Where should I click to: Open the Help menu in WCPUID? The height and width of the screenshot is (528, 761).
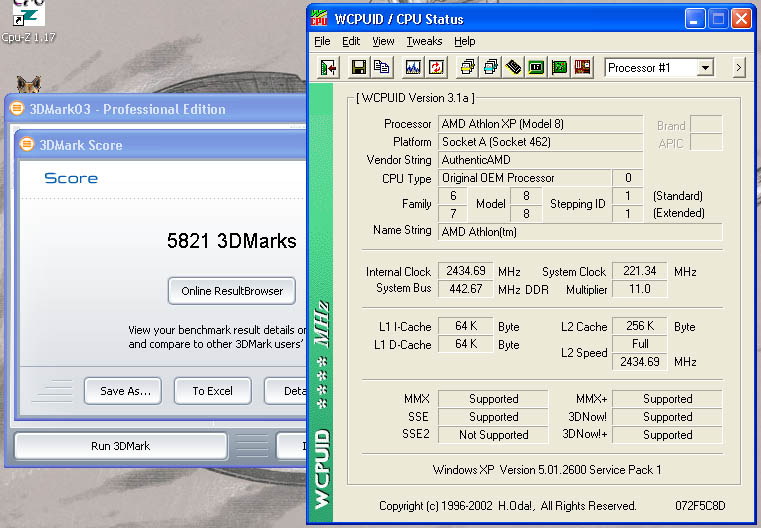click(464, 41)
